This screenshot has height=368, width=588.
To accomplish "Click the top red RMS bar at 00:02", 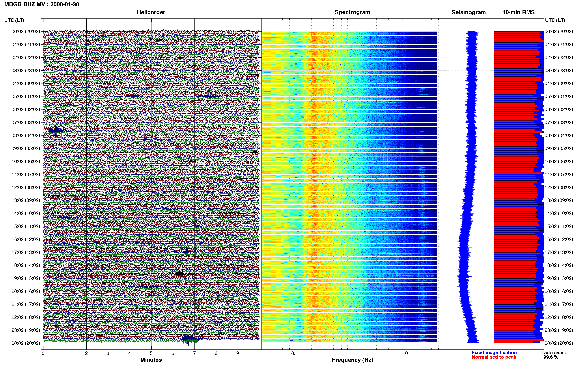I will pyautogui.click(x=517, y=32).
